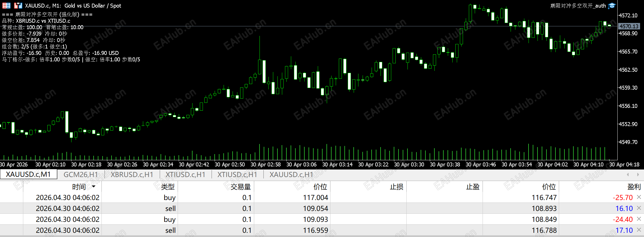This screenshot has width=644, height=237.
Task: Open the XBRUSD.c,H1 chart tab
Action: click(132, 175)
